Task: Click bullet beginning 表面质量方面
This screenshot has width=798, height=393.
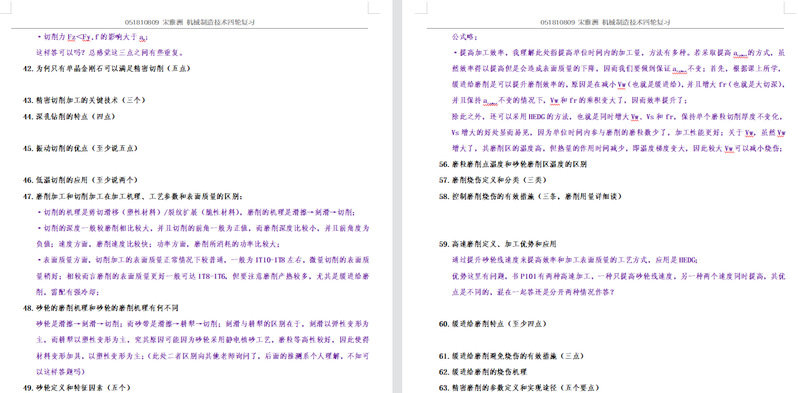Action: click(x=203, y=260)
